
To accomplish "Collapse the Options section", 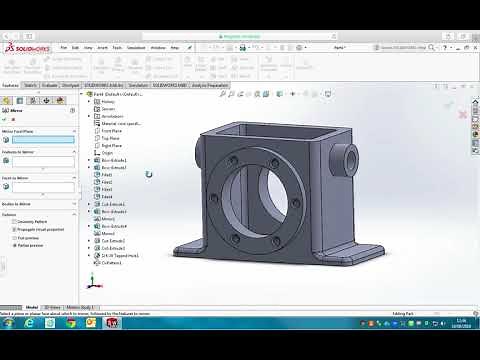I will click(x=74, y=214).
